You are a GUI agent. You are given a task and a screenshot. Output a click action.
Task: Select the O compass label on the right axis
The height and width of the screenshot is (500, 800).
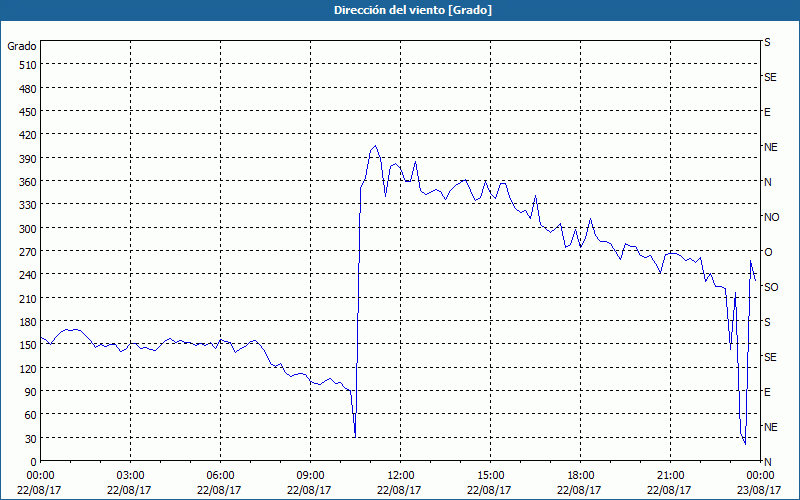click(768, 252)
